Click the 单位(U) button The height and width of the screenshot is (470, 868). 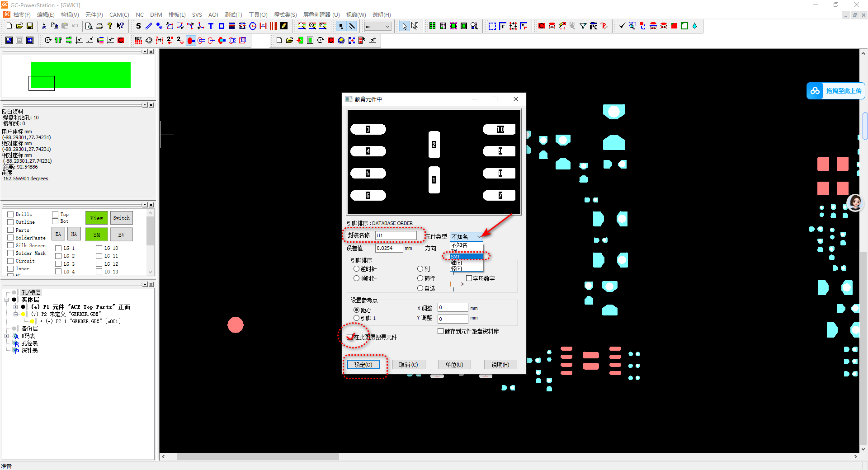click(x=454, y=365)
